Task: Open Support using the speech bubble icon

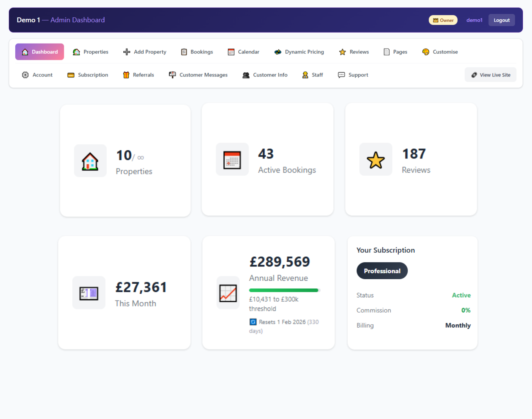Action: [x=341, y=75]
